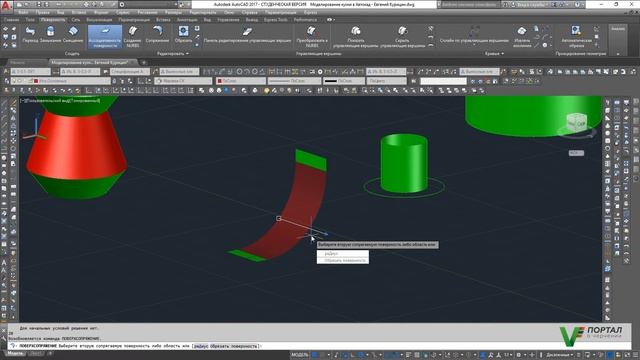640x360 pixels.
Task: Select the small green cylinder
Action: coord(404,163)
